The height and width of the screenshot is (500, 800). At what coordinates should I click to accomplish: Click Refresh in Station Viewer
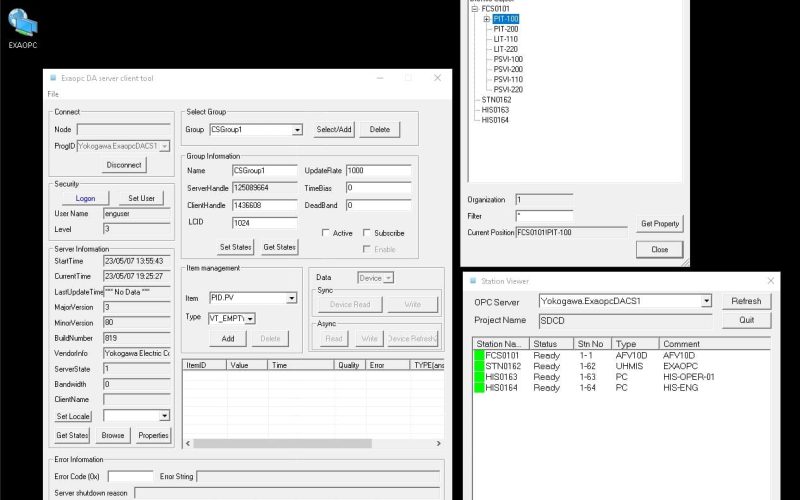(x=746, y=301)
